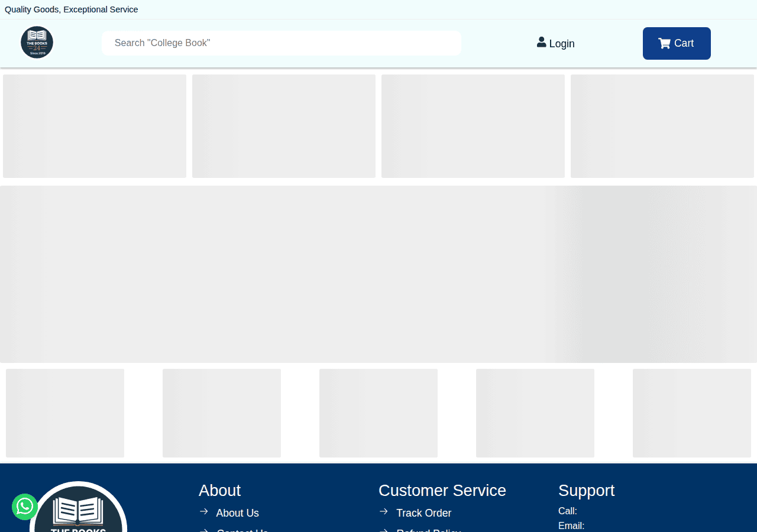Open the Cart button

677,43
